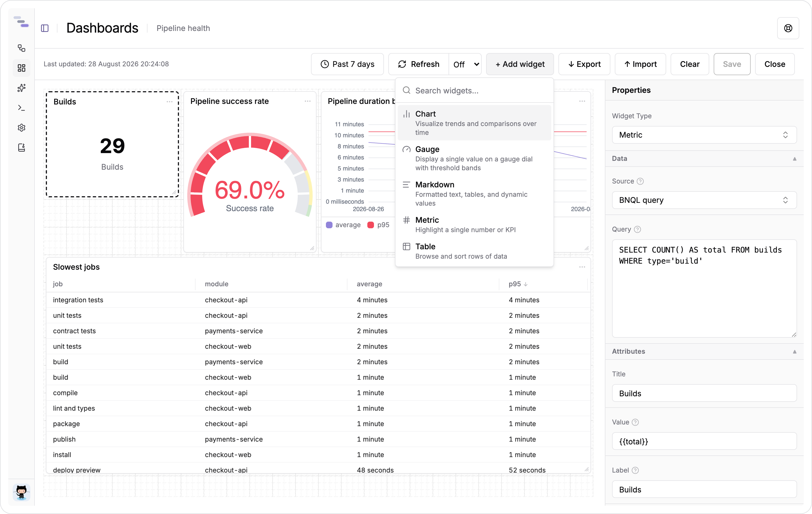Click the Query textarea resize grip
Screen dimensions: 812x514
[x=794, y=334]
